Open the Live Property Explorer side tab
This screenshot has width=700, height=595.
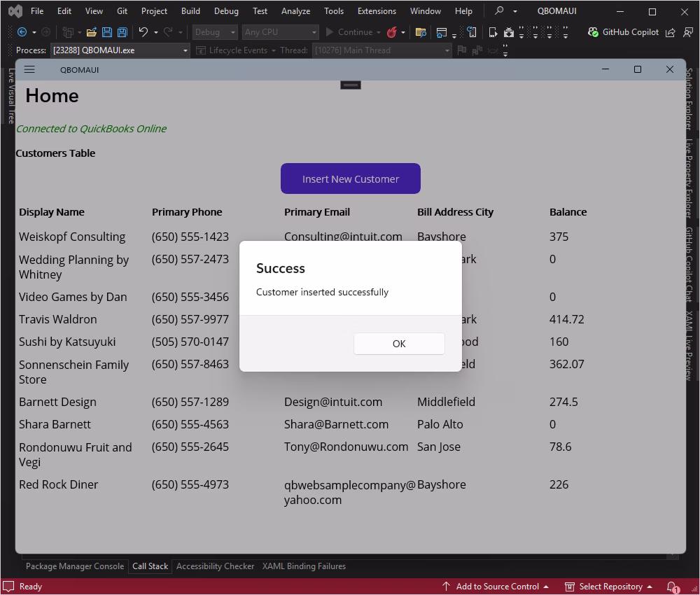point(689,178)
